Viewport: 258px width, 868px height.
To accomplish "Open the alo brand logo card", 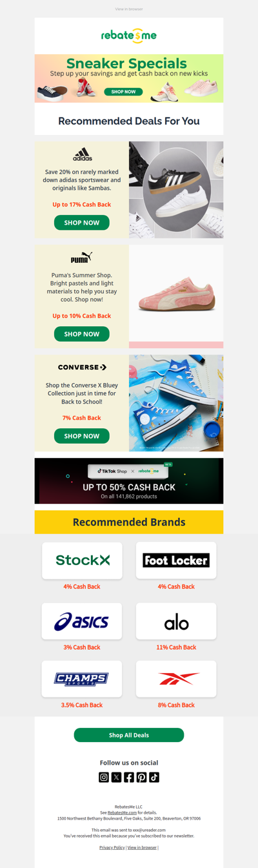I will point(176,621).
